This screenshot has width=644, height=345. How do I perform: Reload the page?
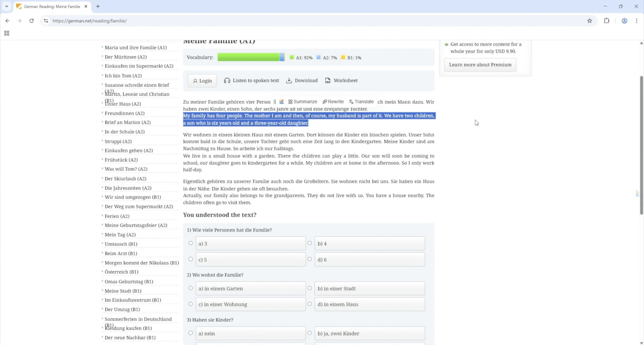(x=31, y=21)
